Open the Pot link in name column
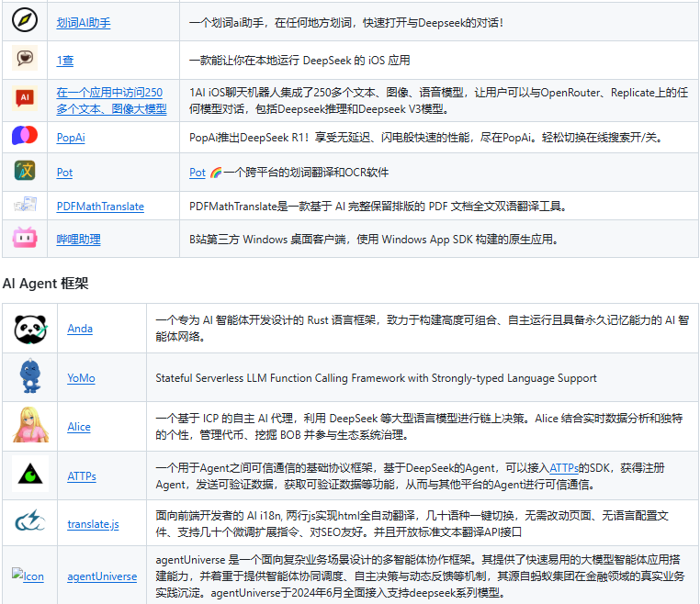The image size is (700, 604). click(x=64, y=173)
